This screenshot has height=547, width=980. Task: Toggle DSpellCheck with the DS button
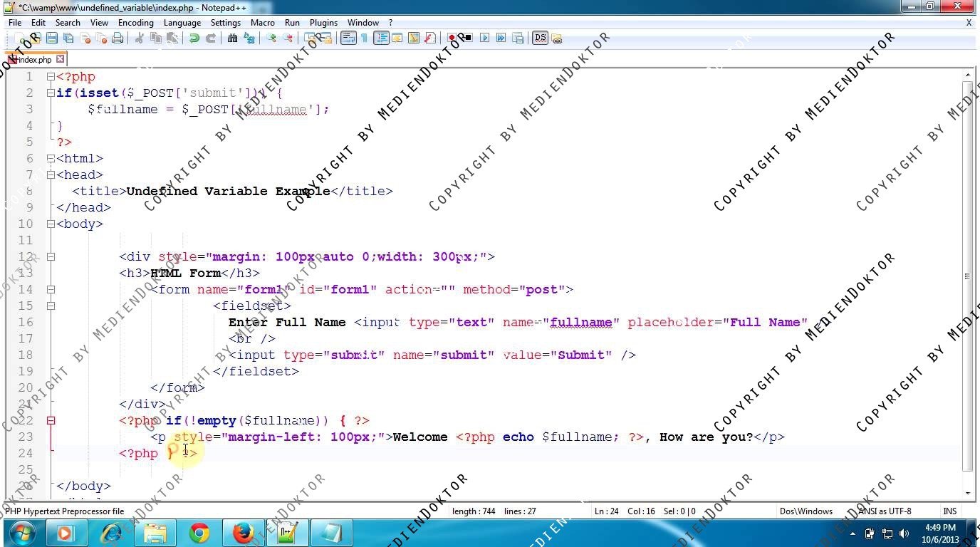pos(540,38)
